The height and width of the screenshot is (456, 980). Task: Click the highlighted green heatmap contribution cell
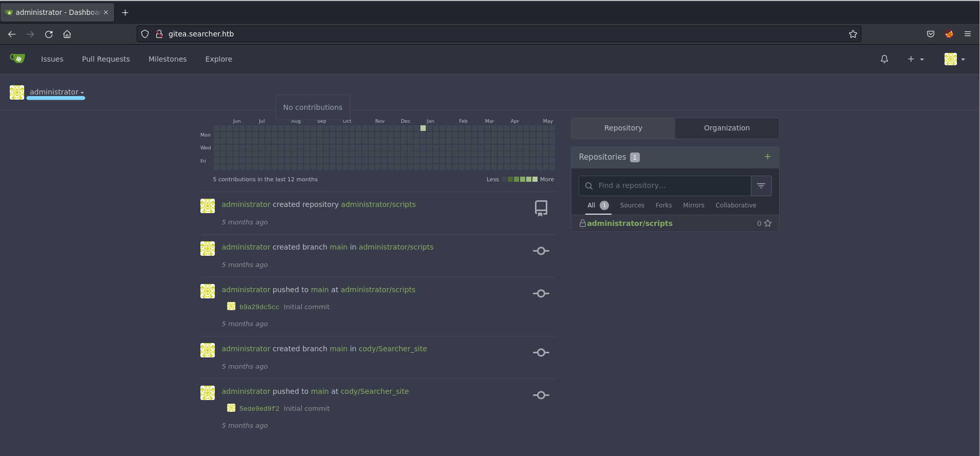423,128
